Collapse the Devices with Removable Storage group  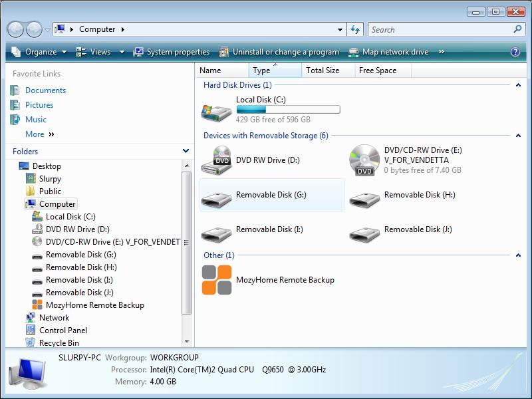(x=518, y=136)
